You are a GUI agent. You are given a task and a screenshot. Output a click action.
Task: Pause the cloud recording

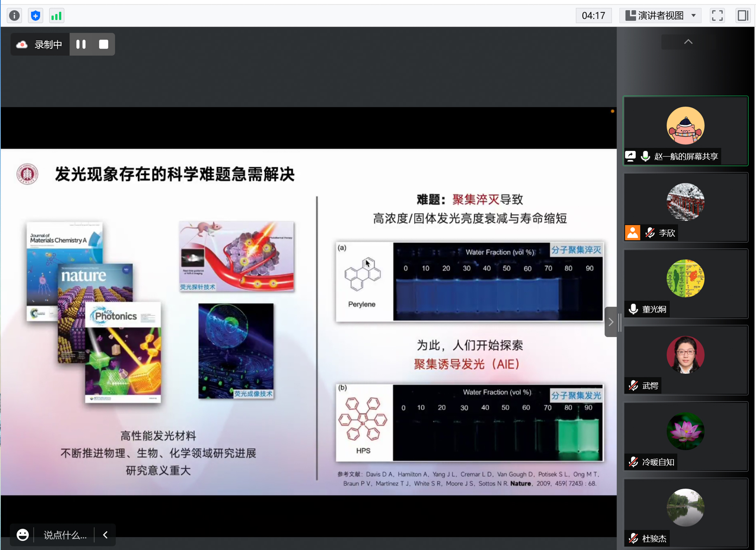[x=81, y=45]
